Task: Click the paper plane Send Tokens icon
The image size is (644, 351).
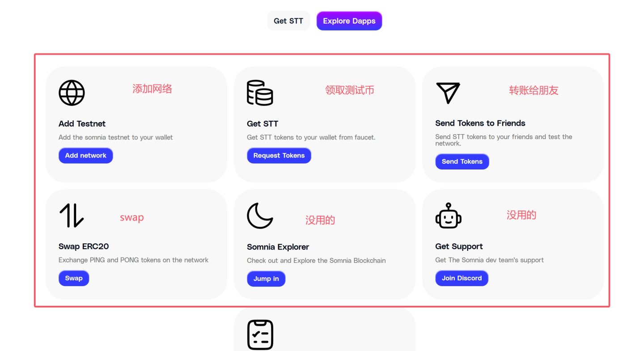Action: 448,93
